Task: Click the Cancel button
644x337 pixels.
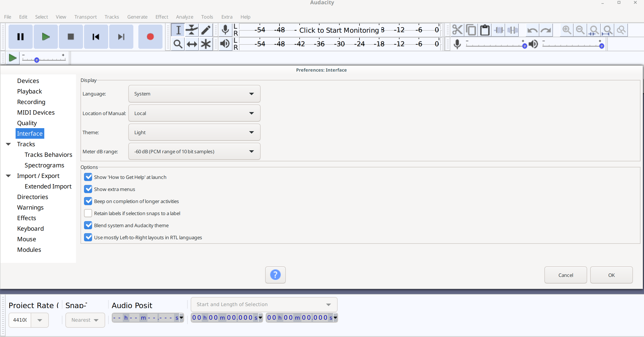Action: 566,275
